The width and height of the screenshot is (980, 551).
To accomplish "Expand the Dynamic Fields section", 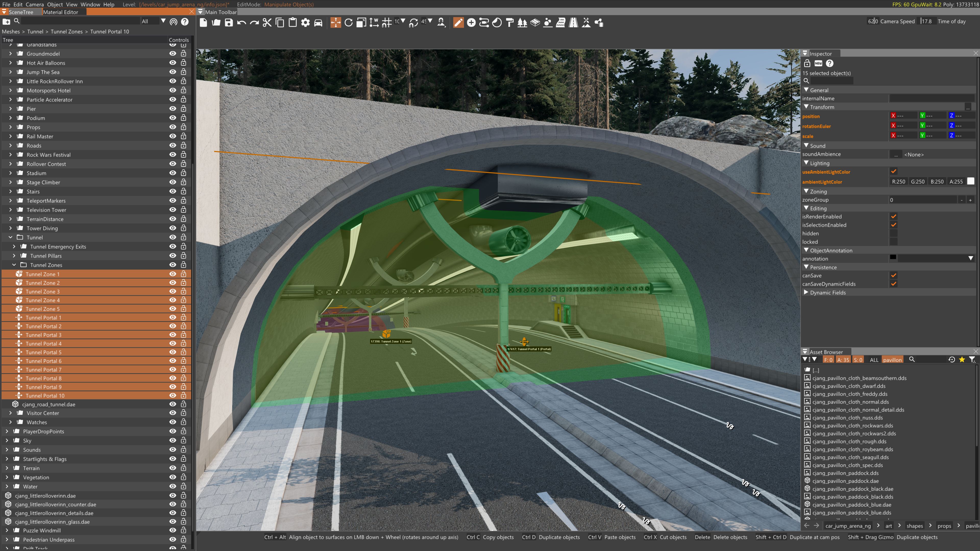I will 806,292.
